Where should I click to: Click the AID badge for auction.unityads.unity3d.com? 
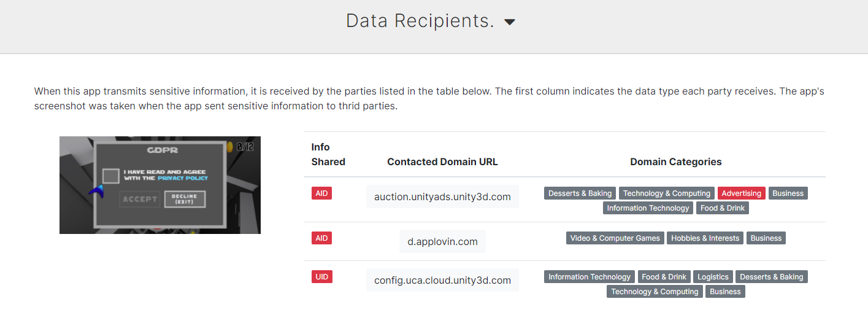[321, 193]
